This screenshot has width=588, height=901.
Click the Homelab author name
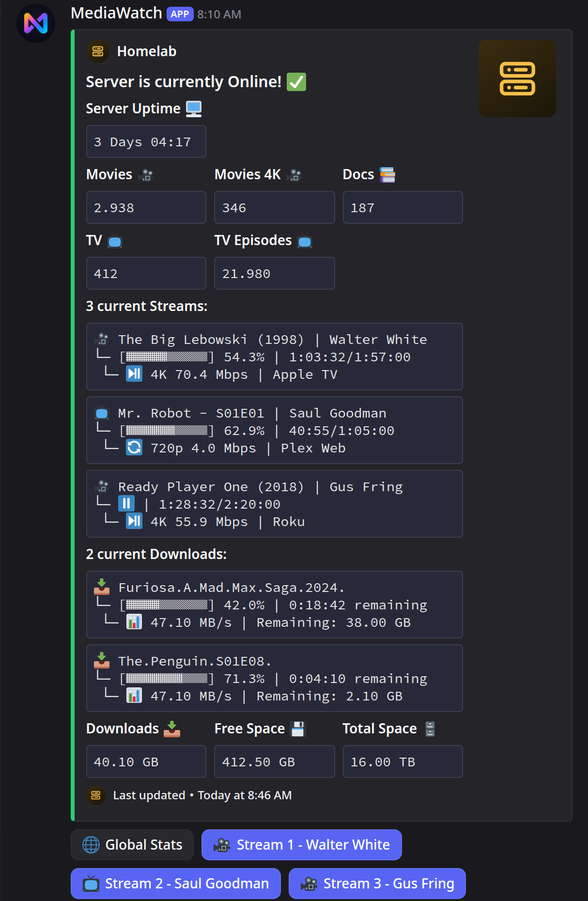[x=147, y=51]
